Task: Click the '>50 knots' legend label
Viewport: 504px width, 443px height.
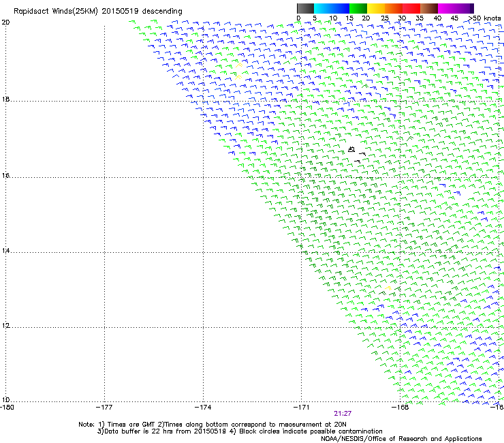Action: click(x=484, y=18)
